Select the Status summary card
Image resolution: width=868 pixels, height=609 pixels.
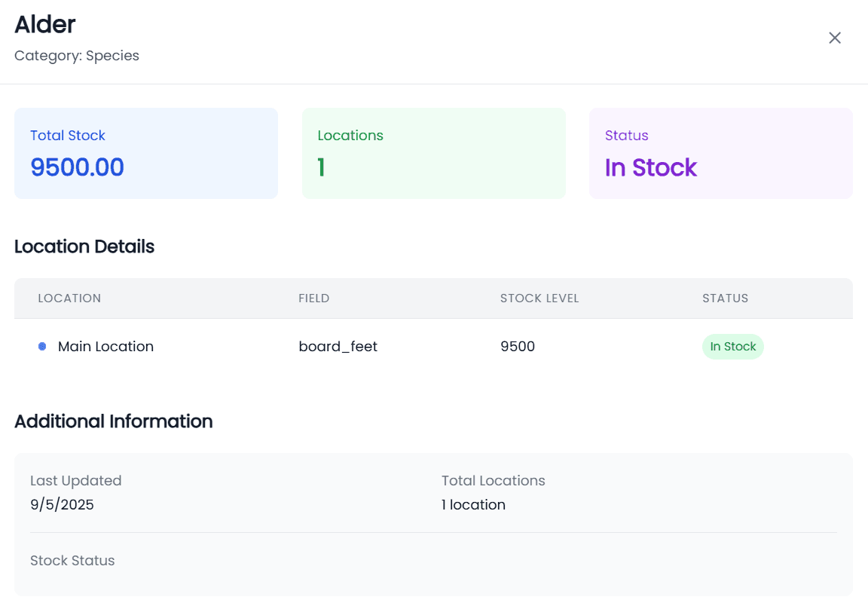(x=720, y=152)
